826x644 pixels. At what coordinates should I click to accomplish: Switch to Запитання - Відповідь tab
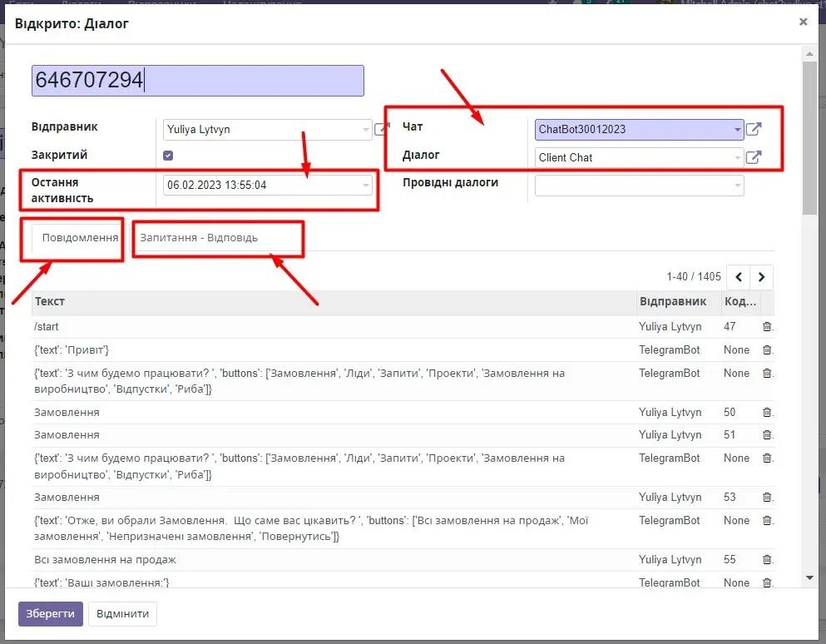pyautogui.click(x=199, y=238)
